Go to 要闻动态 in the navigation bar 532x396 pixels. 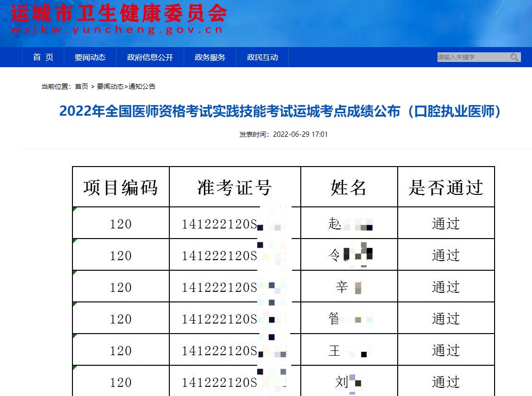click(x=90, y=57)
